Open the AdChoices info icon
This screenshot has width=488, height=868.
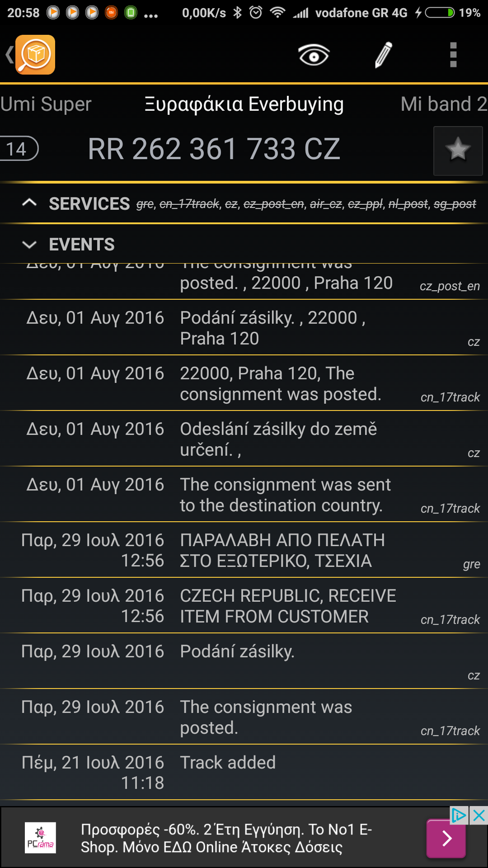click(x=459, y=816)
